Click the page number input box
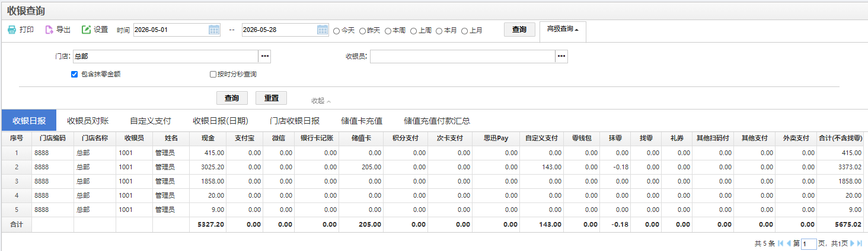This screenshot has height=251, width=868. coord(809,243)
